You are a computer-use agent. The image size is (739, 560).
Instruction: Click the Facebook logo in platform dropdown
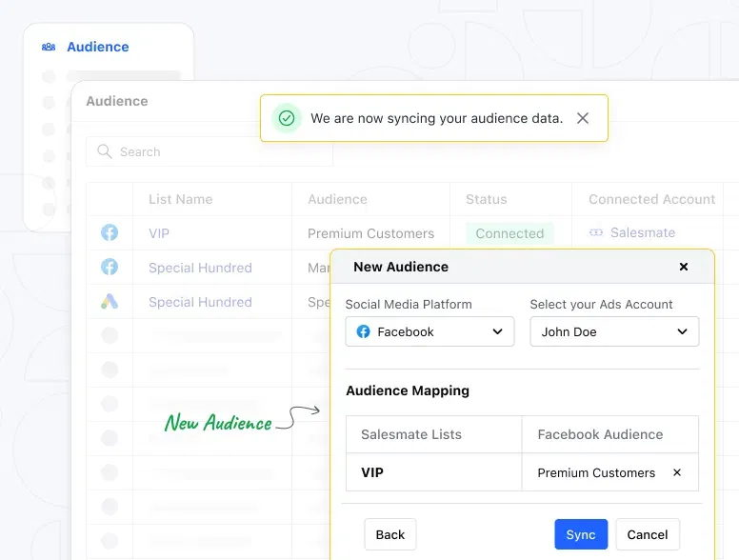[363, 331]
